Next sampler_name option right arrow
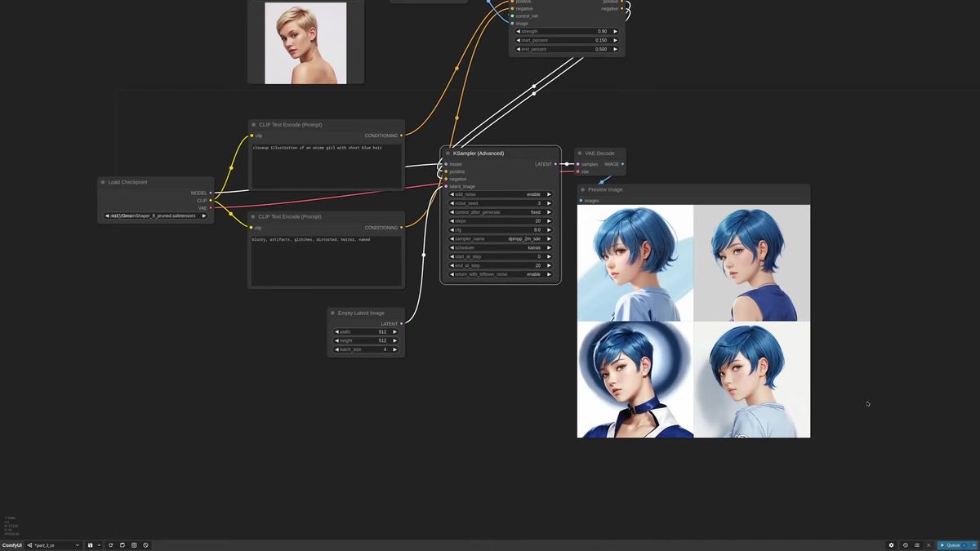980x551 pixels. click(x=548, y=238)
